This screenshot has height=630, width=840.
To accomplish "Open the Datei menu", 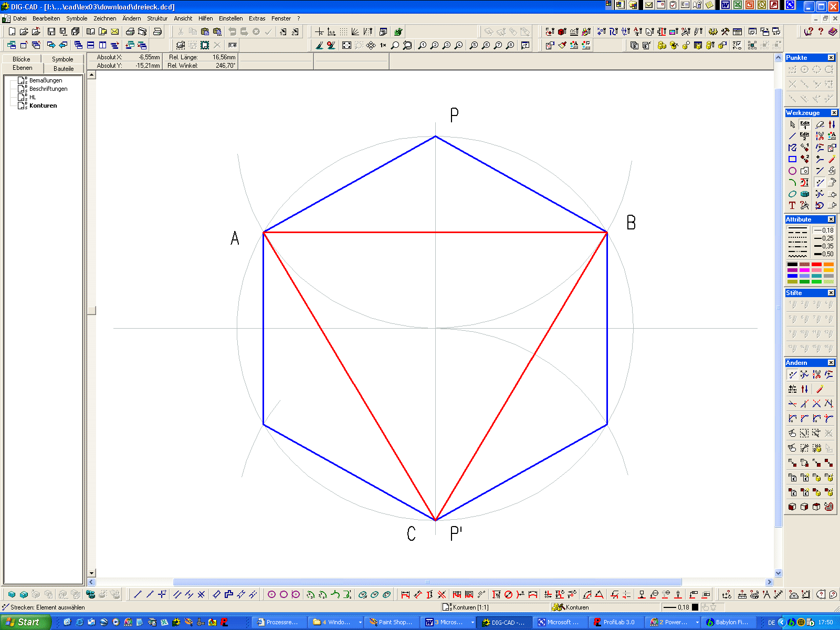I will click(20, 18).
